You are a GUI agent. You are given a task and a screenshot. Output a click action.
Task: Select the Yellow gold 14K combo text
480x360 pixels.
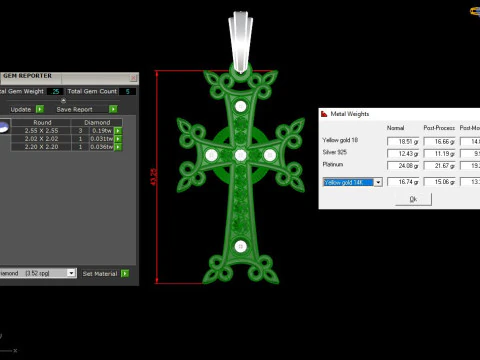[x=348, y=182]
